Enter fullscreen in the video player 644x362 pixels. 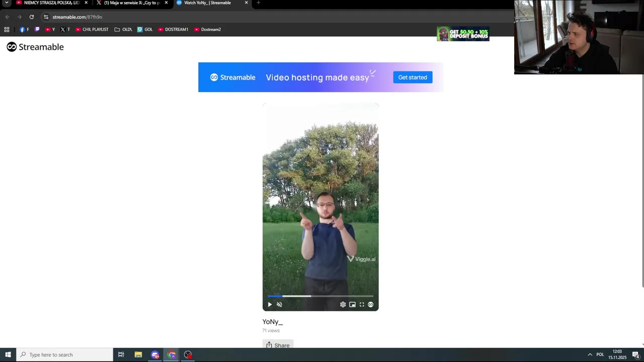coord(362,304)
